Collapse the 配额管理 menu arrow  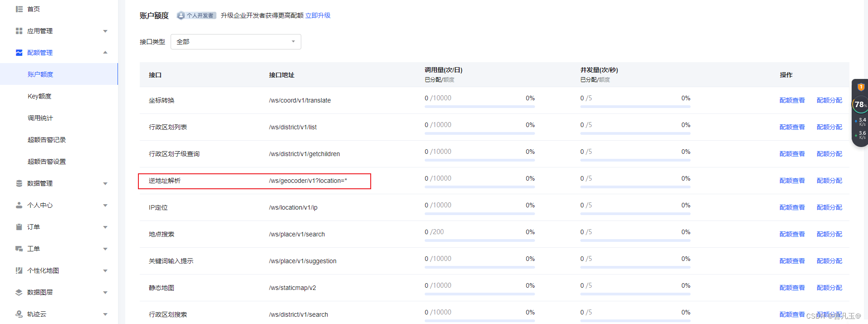click(x=105, y=53)
